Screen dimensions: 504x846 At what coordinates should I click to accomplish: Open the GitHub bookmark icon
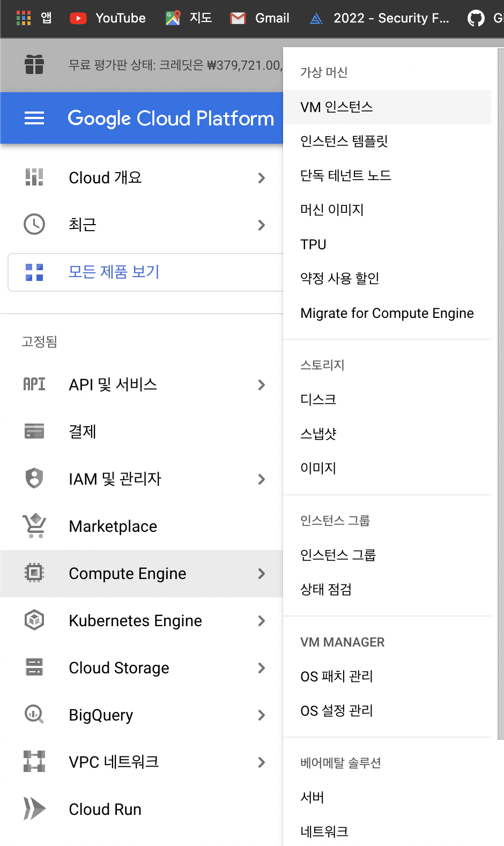(x=476, y=18)
